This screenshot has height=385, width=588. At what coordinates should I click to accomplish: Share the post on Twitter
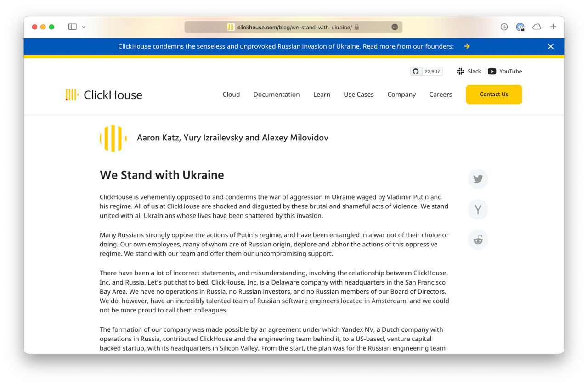point(478,179)
